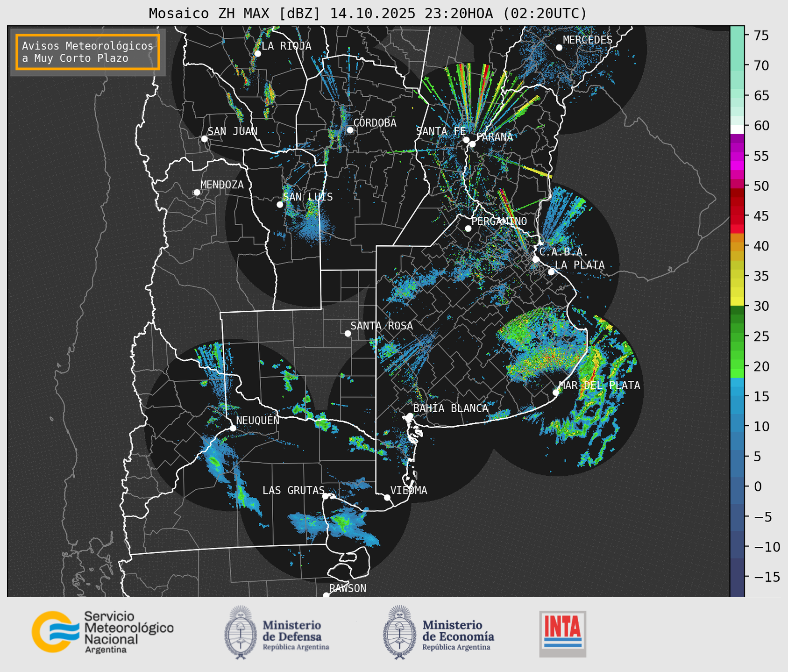The width and height of the screenshot is (788, 672).
Task: Select the CÓRDOBA city marker
Action: pyautogui.click(x=350, y=130)
